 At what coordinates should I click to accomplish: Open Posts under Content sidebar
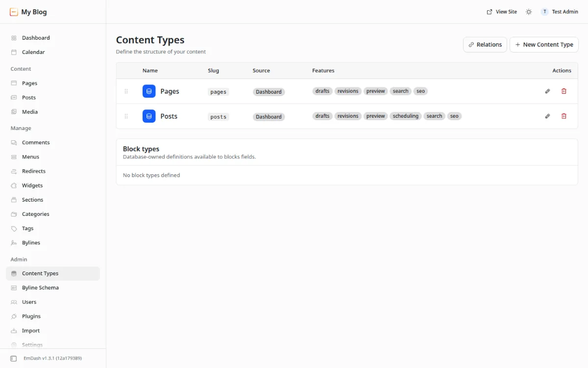[53, 98]
